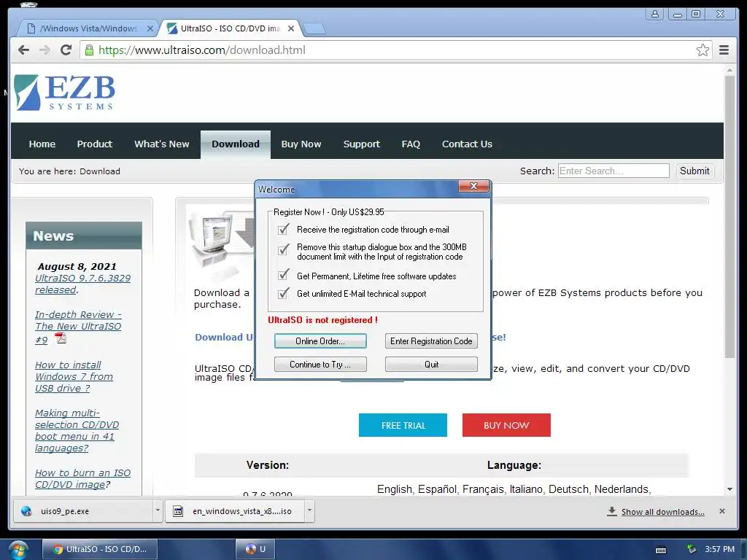Click the uiso9_pe.exe download file icon
The height and width of the screenshot is (560, 747).
26,511
